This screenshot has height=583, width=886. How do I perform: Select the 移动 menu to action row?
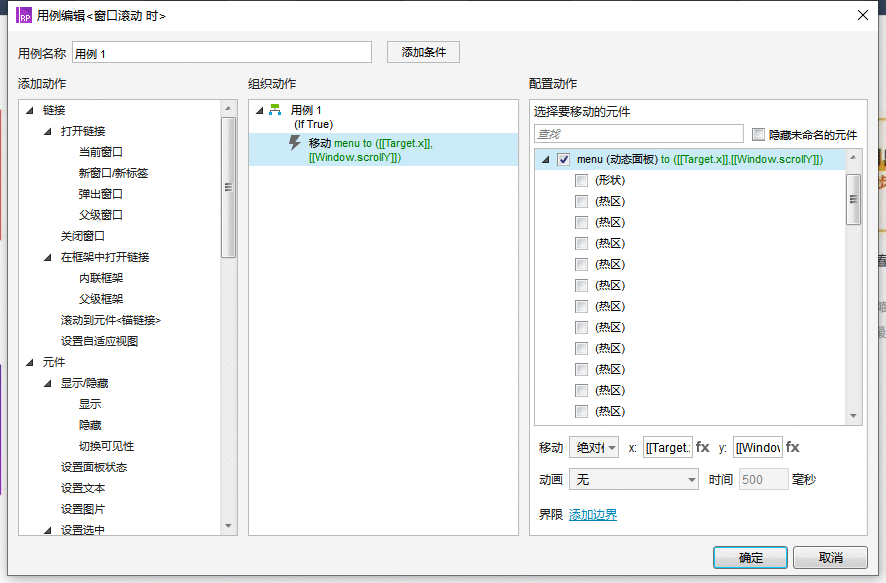click(x=383, y=150)
